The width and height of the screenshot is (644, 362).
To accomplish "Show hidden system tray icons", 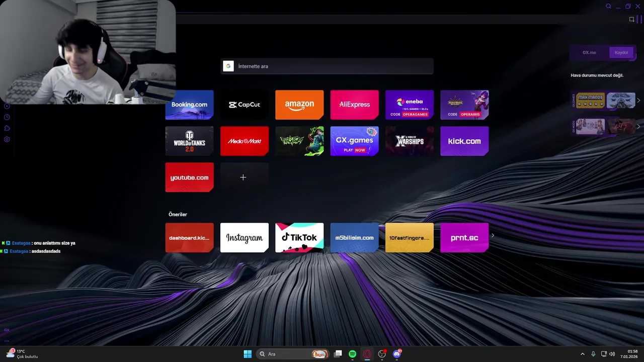I will click(583, 354).
